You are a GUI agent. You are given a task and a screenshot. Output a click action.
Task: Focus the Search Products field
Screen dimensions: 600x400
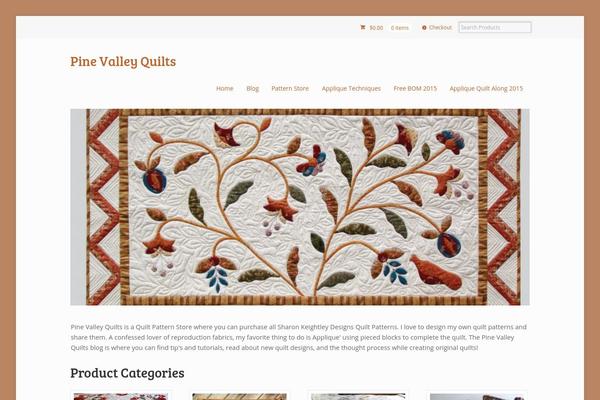[495, 27]
